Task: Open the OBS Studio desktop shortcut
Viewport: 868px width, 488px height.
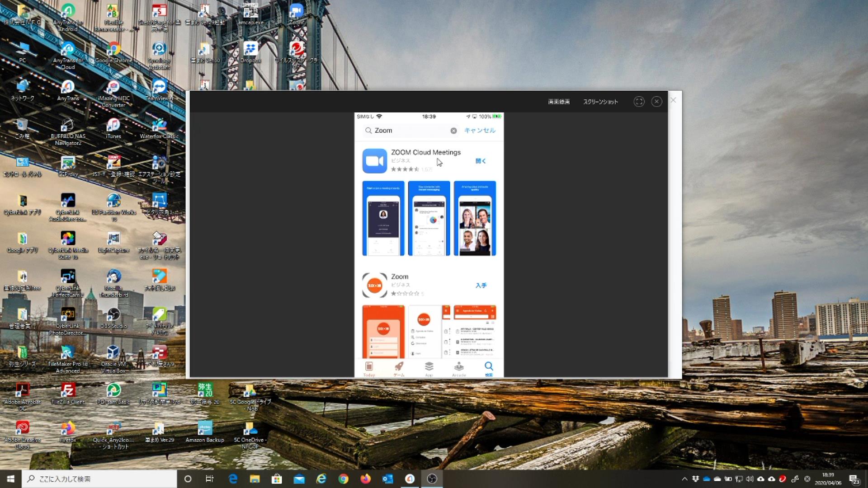Action: (113, 318)
